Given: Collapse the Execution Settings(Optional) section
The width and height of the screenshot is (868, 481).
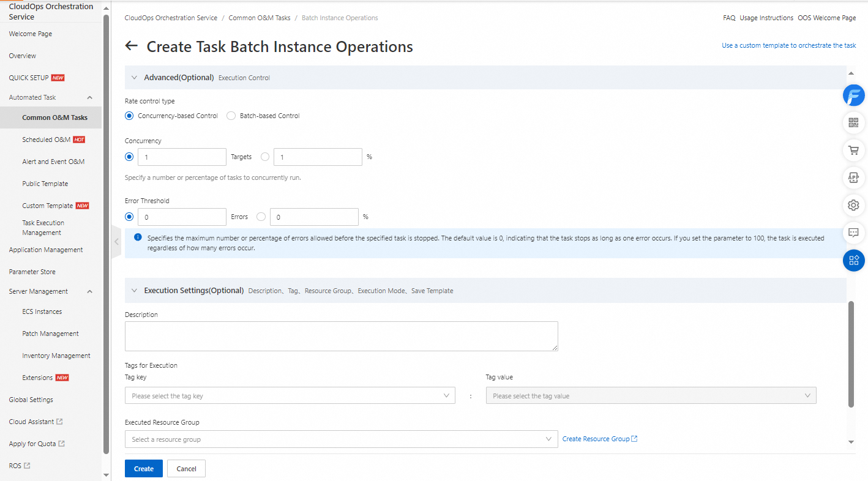Looking at the screenshot, I should point(134,291).
